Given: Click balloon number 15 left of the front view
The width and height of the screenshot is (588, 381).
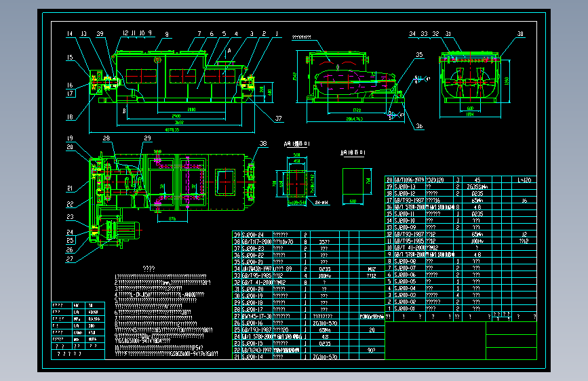Looking at the screenshot, I should pyautogui.click(x=70, y=58).
